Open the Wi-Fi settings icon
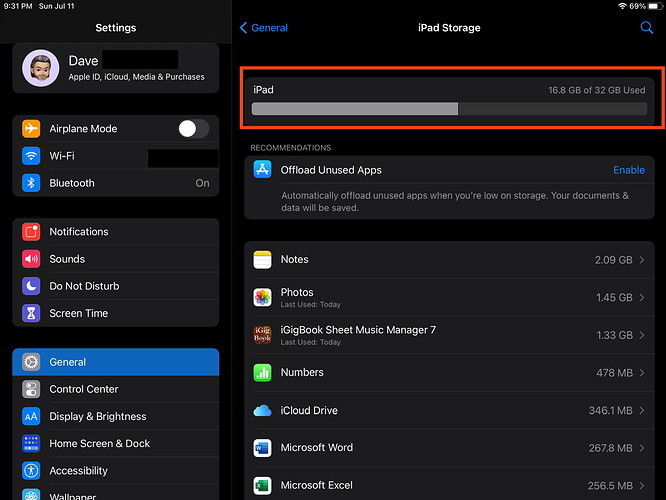666x500 pixels. pos(31,155)
